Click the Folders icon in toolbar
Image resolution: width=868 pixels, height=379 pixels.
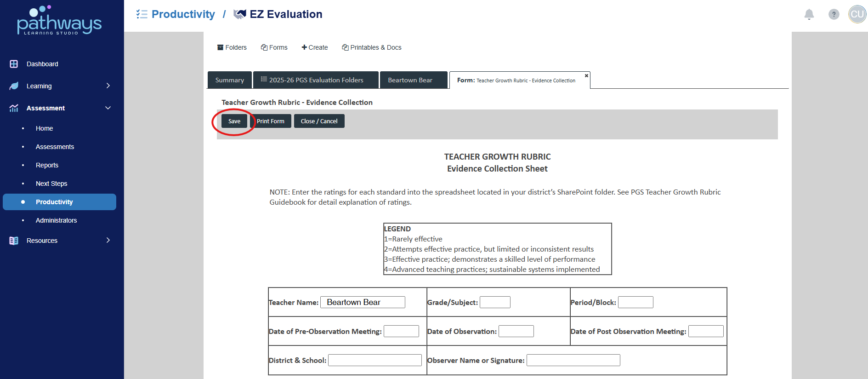tap(220, 47)
